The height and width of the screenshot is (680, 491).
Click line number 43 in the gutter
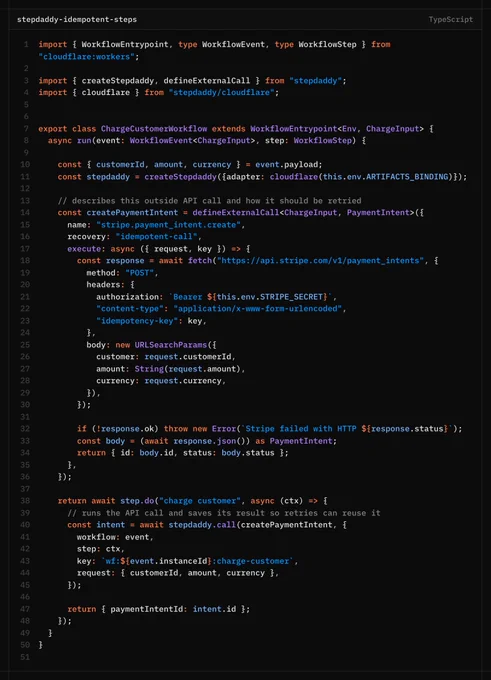[25, 561]
